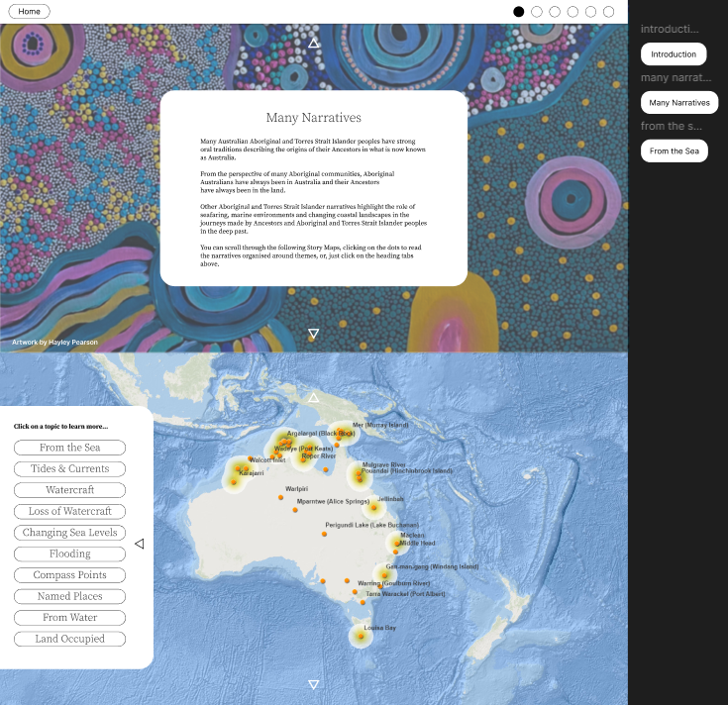Click the Warlpiri map marker dot

pyautogui.click(x=281, y=497)
